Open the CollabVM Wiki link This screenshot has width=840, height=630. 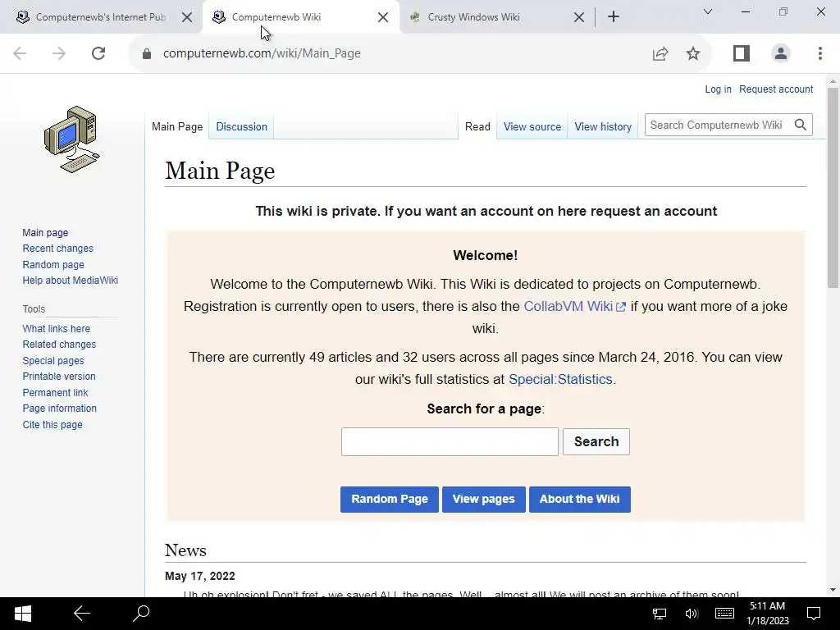coord(568,307)
